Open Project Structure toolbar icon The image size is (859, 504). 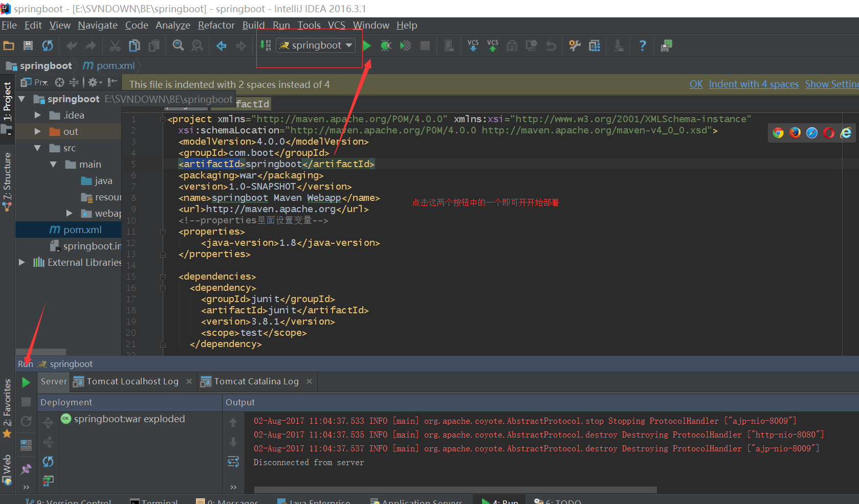pos(594,45)
